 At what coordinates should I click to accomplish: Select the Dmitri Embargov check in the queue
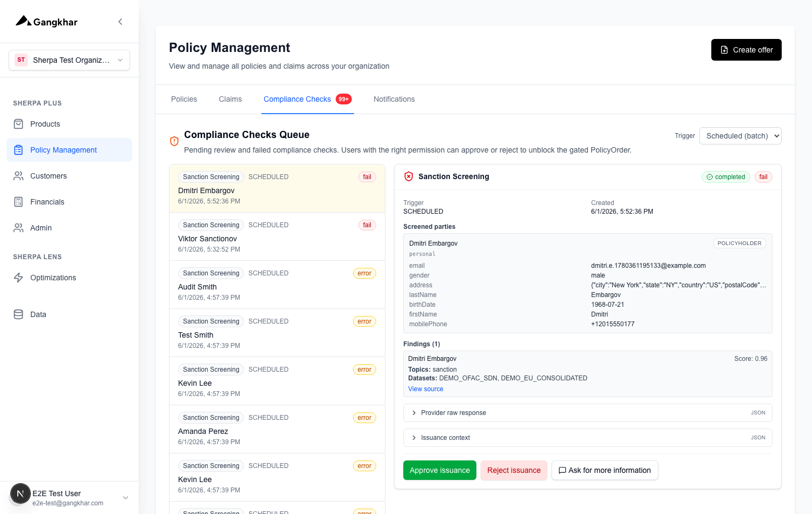[277, 188]
